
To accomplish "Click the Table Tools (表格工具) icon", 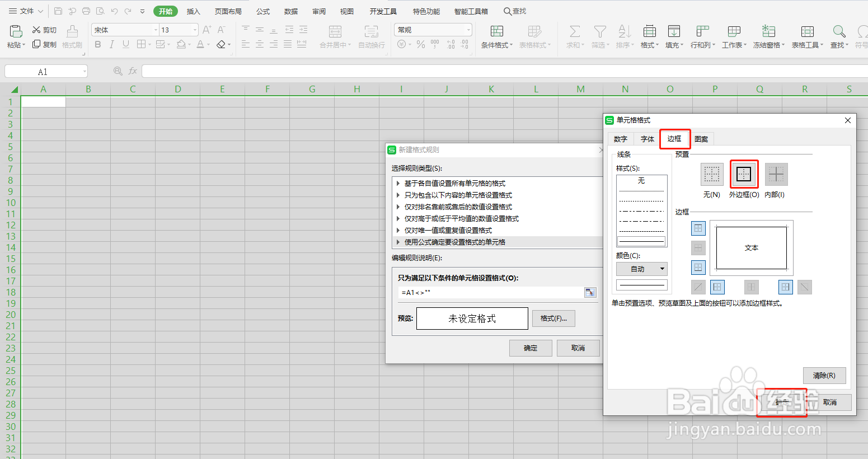I will pyautogui.click(x=808, y=31).
